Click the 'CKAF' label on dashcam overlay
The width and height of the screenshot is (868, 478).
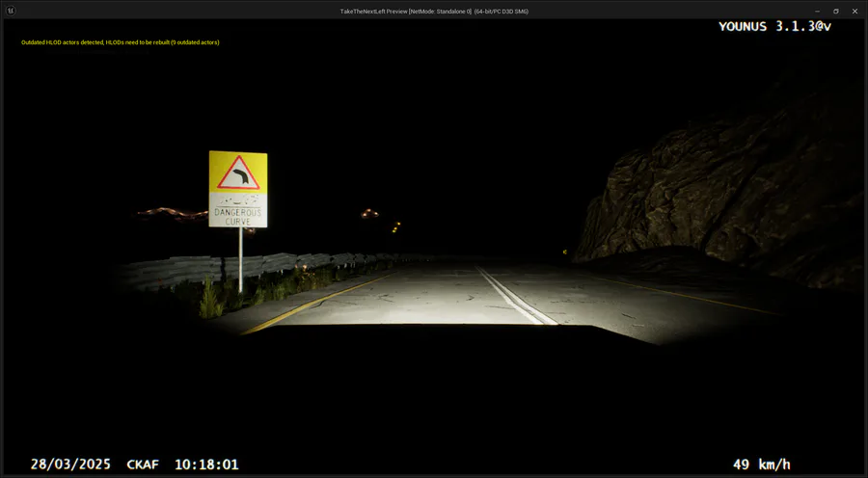[143, 465]
